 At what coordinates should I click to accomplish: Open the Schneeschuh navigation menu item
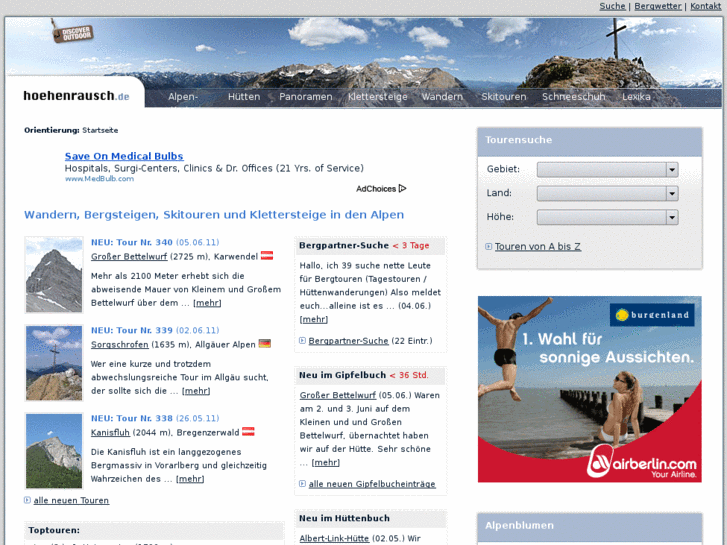coord(574,96)
